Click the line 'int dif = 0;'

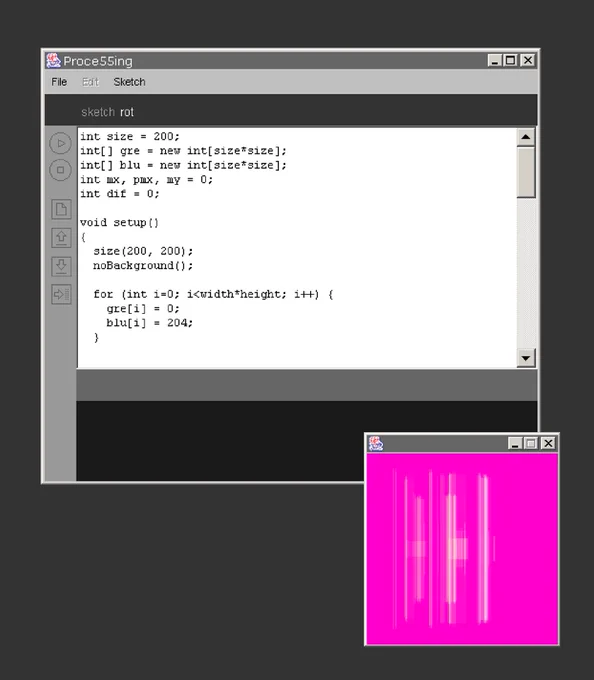[120, 194]
